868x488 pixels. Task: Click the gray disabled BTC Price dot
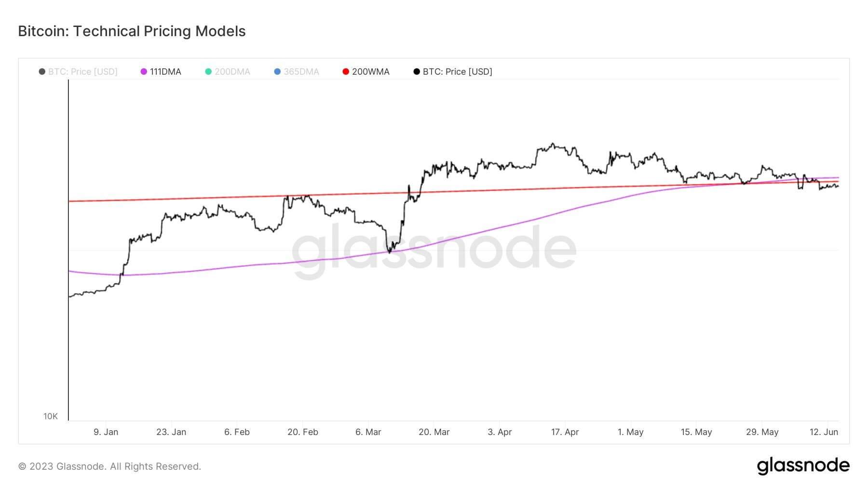pos(42,72)
